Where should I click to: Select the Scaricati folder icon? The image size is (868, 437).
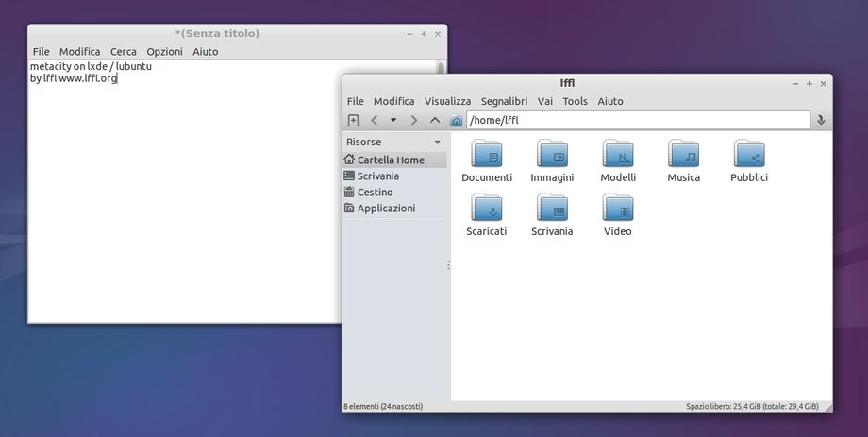[487, 208]
